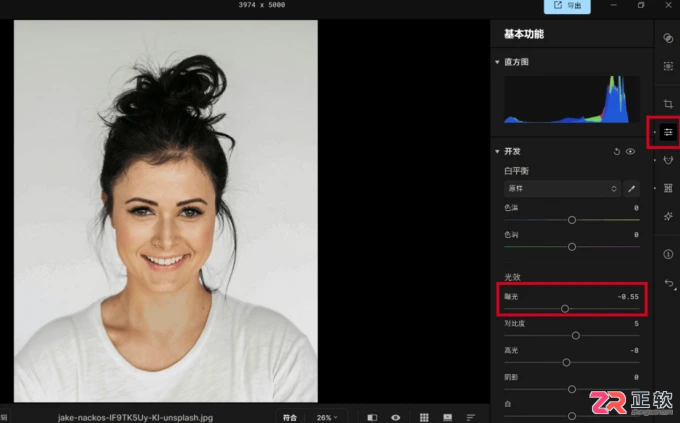
Task: Click the 对比度 value 5
Action: 636,324
